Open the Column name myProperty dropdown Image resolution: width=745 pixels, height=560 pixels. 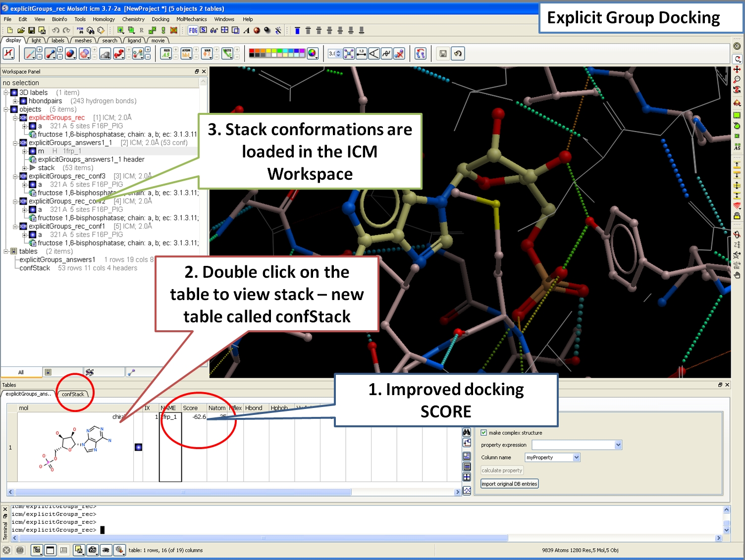point(576,458)
